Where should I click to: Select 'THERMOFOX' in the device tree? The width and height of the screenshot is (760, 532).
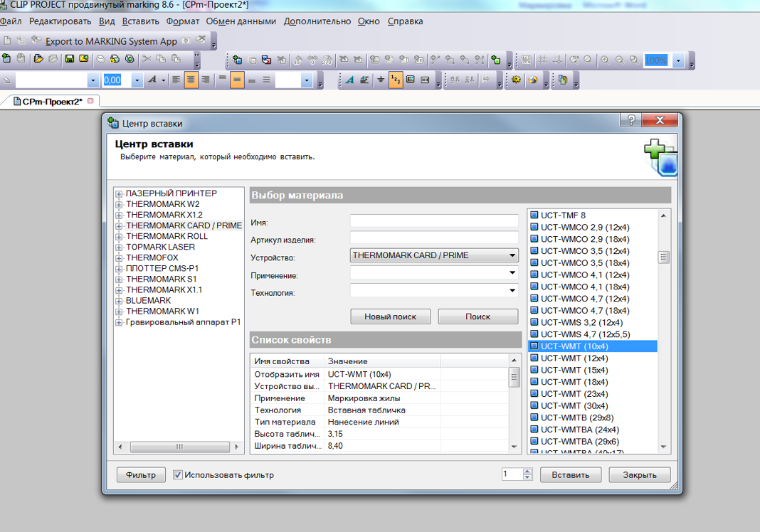coord(152,257)
